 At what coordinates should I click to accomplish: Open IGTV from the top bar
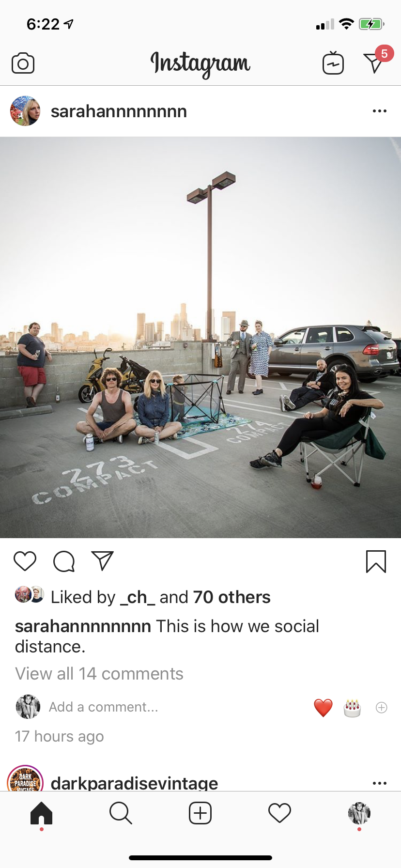click(x=333, y=63)
